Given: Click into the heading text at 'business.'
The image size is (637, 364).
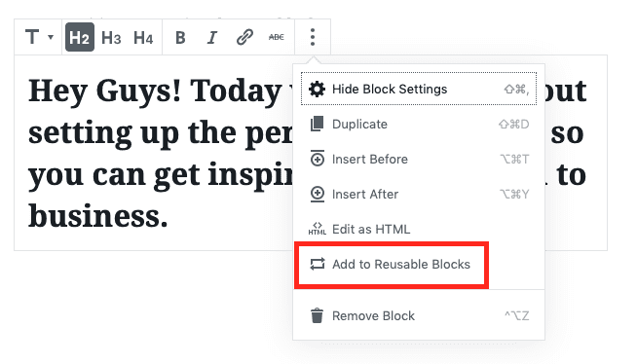Looking at the screenshot, I should coord(97,216).
